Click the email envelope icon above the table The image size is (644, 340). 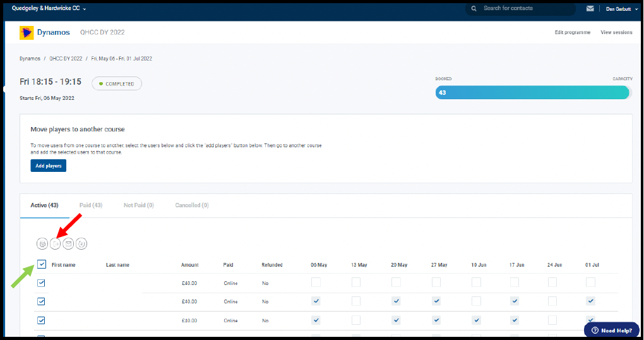pyautogui.click(x=68, y=243)
